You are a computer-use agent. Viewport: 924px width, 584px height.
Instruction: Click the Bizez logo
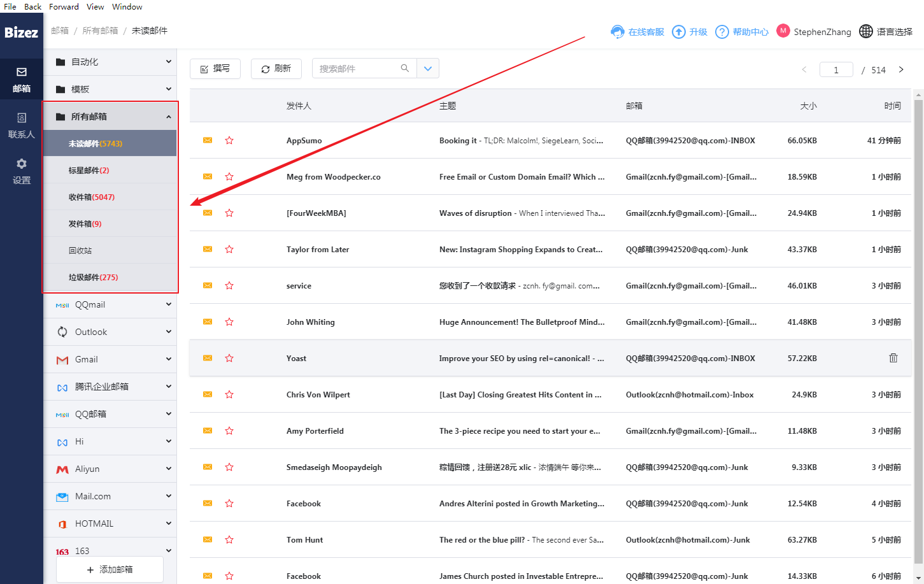[x=22, y=32]
